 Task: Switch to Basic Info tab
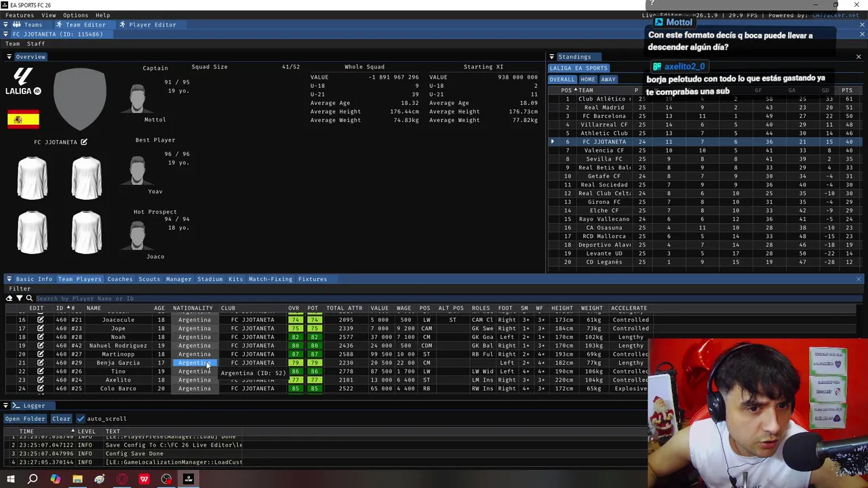[x=34, y=279]
